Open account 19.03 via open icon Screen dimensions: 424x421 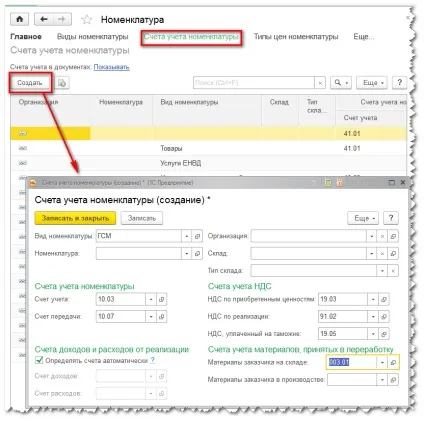coord(384,299)
